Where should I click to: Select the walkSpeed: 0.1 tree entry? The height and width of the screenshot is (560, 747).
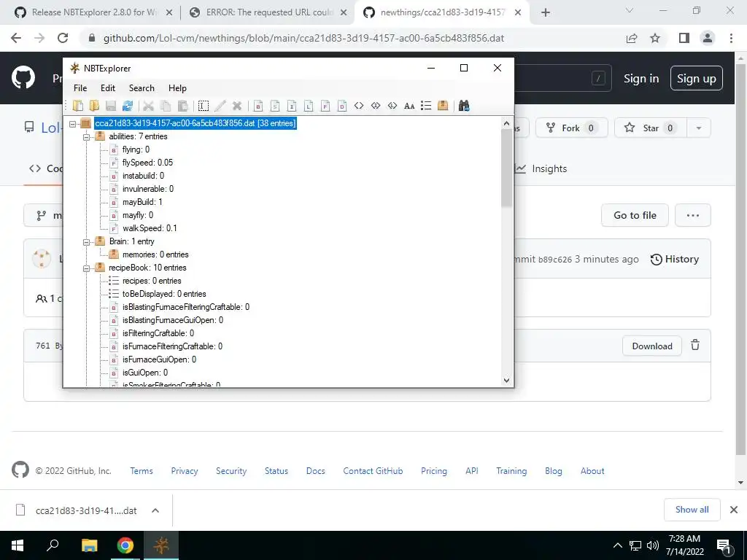pyautogui.click(x=150, y=228)
